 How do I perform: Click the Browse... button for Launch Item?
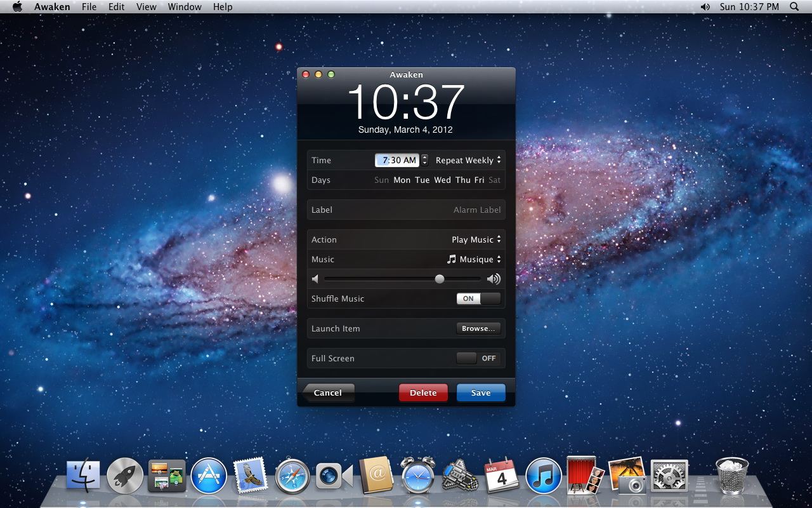[x=478, y=328]
